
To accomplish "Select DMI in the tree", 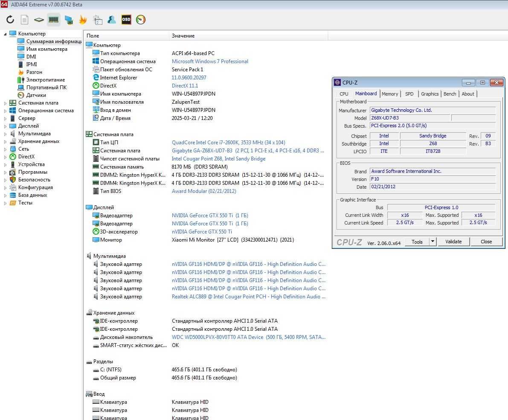I will point(31,57).
